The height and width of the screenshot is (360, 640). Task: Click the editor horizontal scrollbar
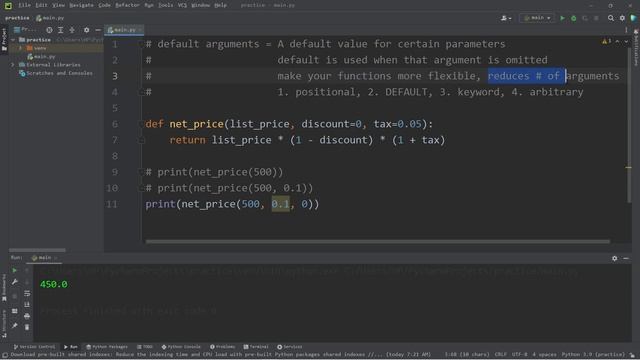(x=378, y=242)
